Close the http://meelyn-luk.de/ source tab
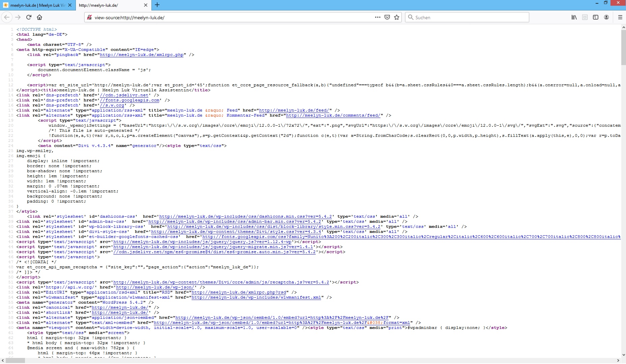626x364 pixels. tap(146, 5)
